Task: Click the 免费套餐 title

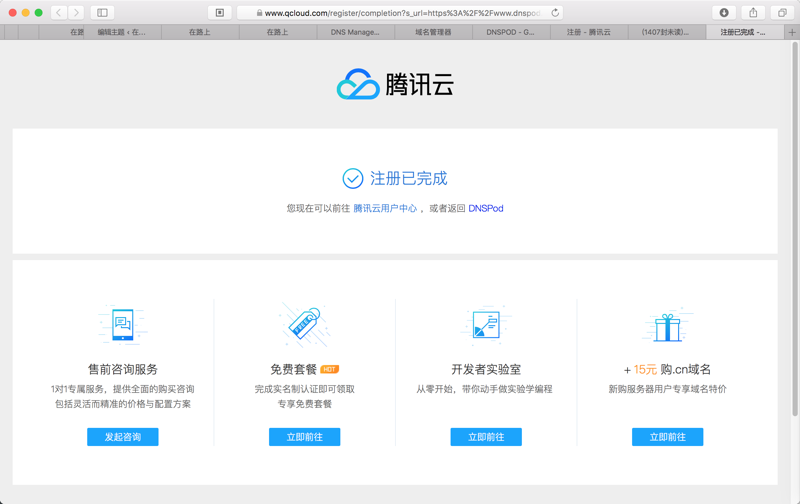Action: pos(293,369)
